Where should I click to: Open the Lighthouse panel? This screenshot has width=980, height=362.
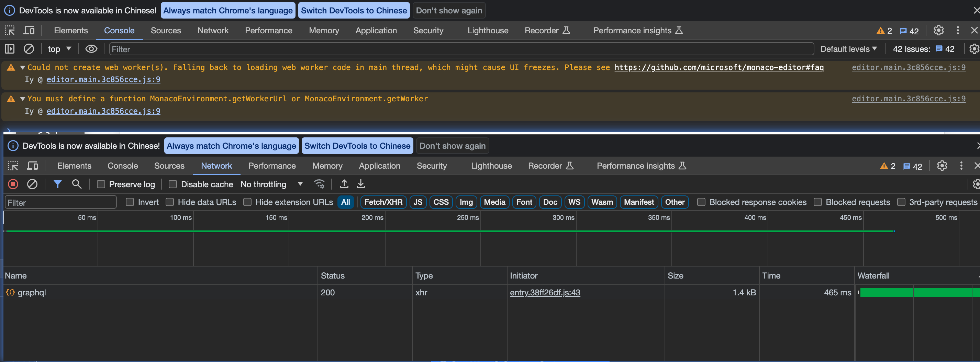pos(491,166)
